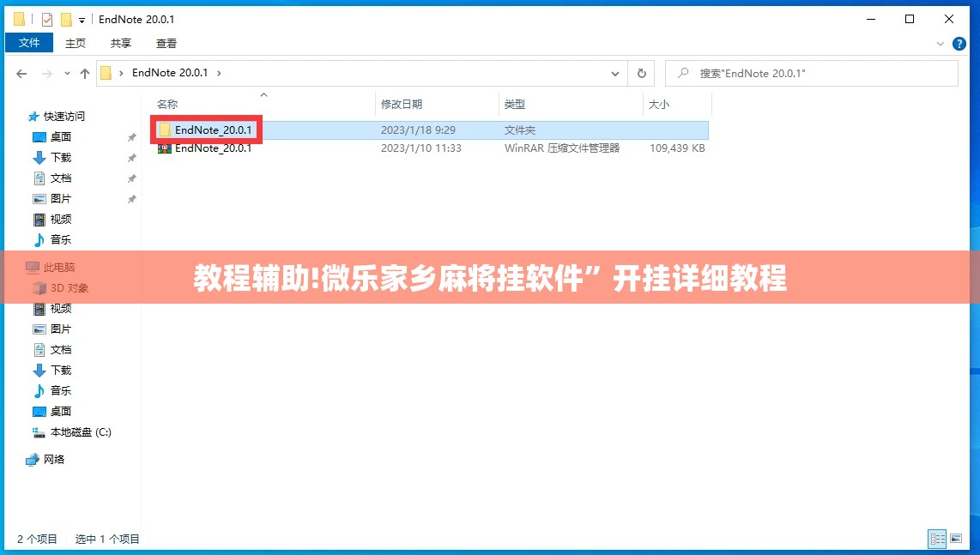The width and height of the screenshot is (980, 555).
Task: Switch to details view in status bar
Action: (937, 538)
